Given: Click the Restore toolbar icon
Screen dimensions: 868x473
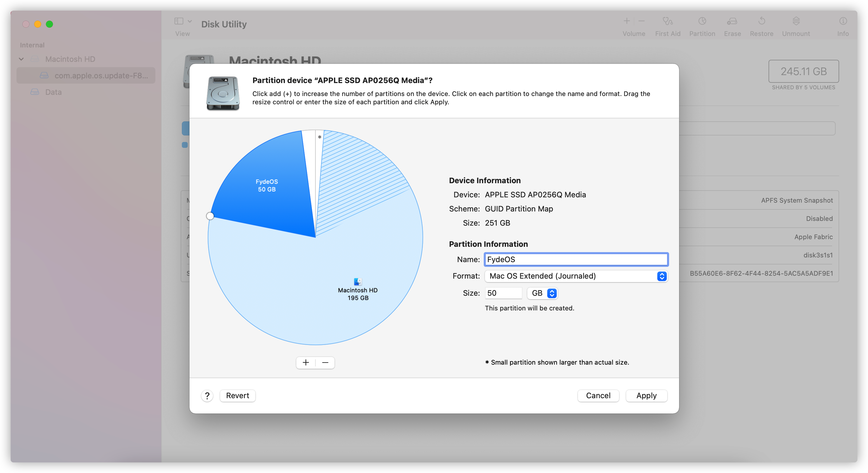Looking at the screenshot, I should 761,21.
